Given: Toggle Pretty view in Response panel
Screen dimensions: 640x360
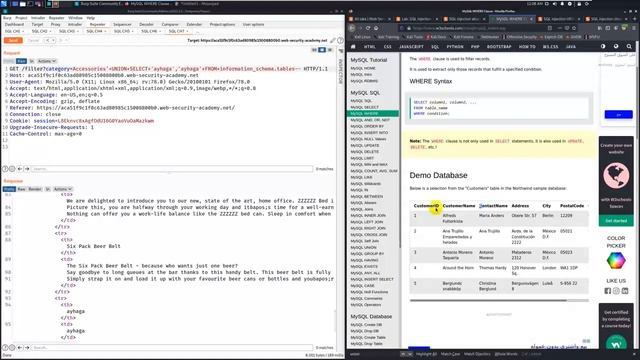Looking at the screenshot, I should coord(9,189).
